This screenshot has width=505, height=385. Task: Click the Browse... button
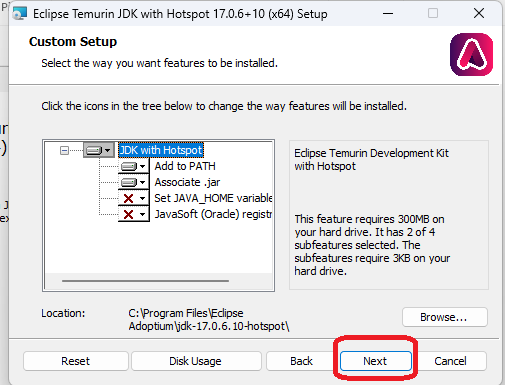(445, 317)
